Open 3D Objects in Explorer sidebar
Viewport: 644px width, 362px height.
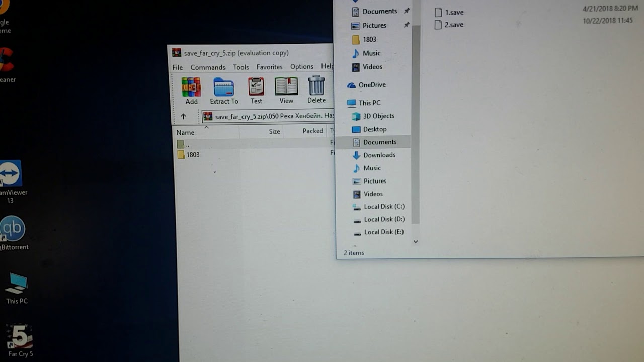pos(373,116)
